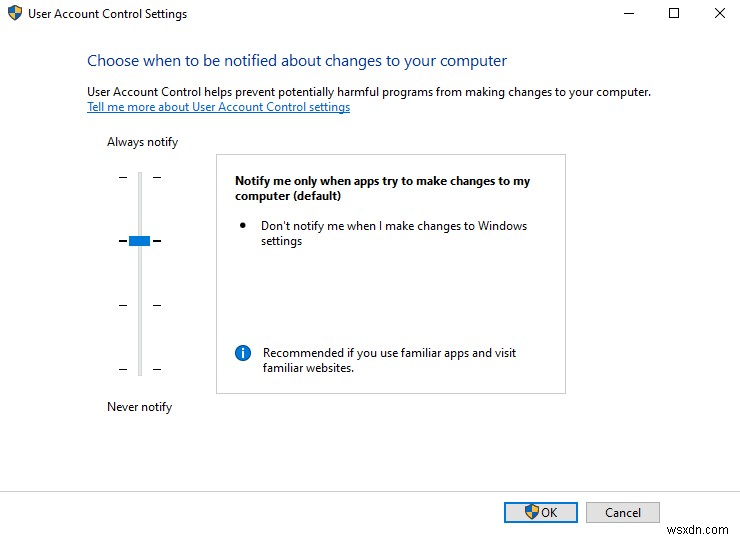This screenshot has width=740, height=540.
Task: Confirm settings with the OK button
Action: (540, 512)
